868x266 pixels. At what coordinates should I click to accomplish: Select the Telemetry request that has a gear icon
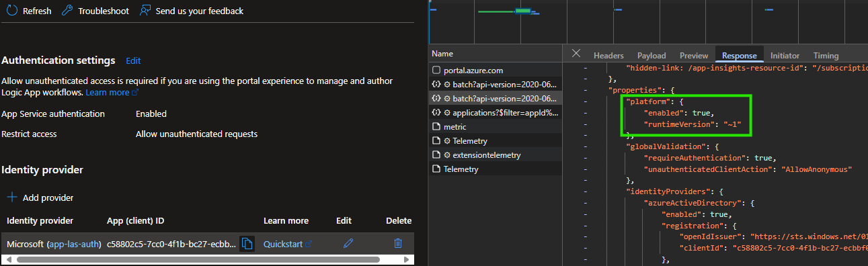click(x=495, y=140)
